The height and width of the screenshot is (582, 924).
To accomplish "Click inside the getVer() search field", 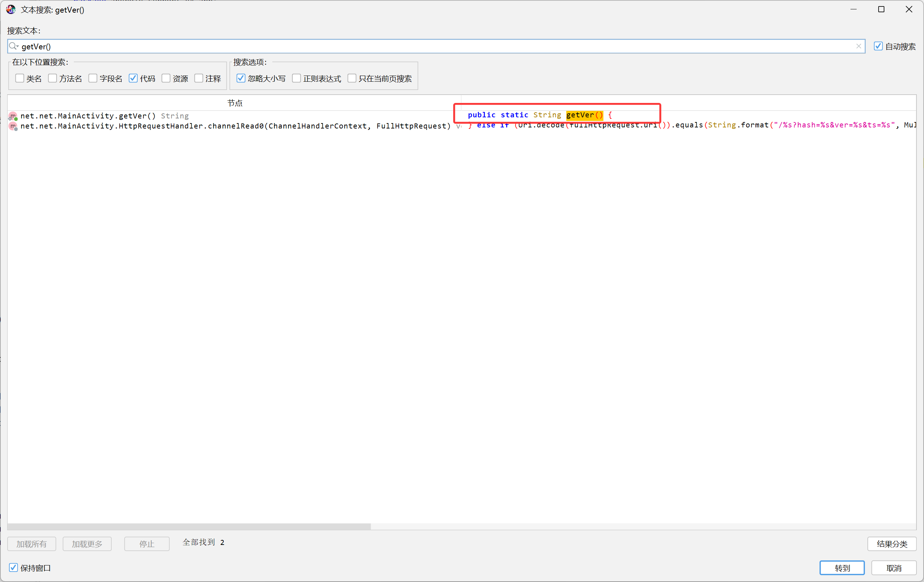I will 422,46.
